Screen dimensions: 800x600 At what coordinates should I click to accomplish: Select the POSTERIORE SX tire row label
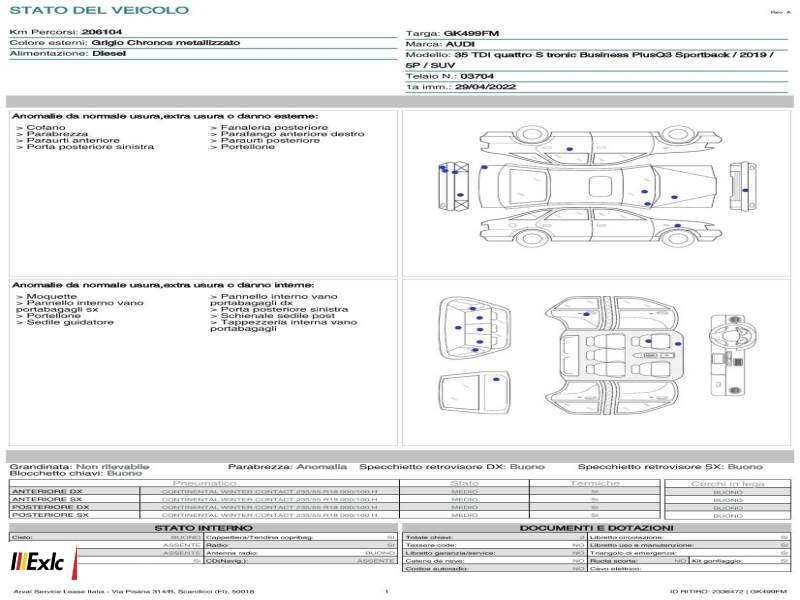pos(51,515)
